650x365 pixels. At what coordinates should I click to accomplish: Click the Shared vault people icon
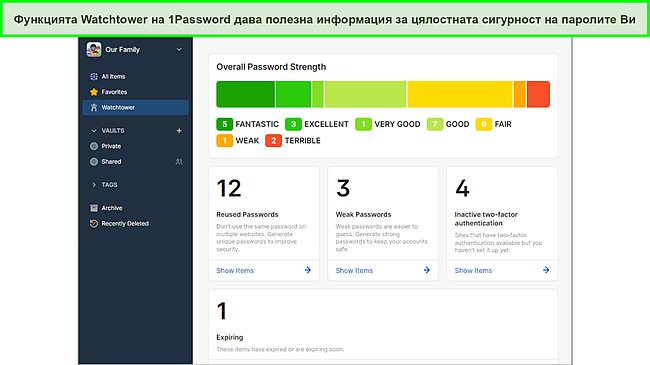179,162
